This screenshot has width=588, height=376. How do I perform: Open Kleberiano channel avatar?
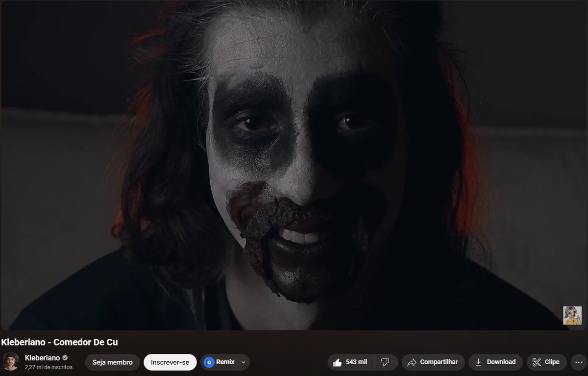pos(11,362)
